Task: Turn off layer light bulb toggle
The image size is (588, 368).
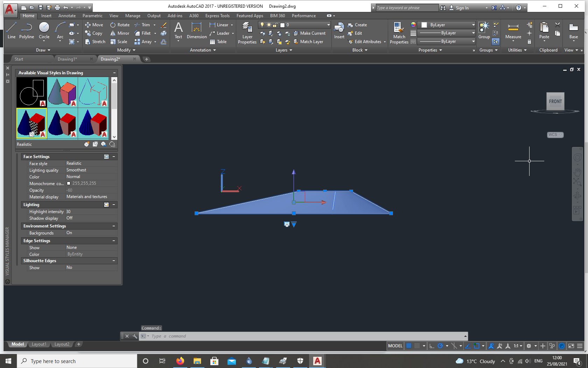Action: coord(262,25)
